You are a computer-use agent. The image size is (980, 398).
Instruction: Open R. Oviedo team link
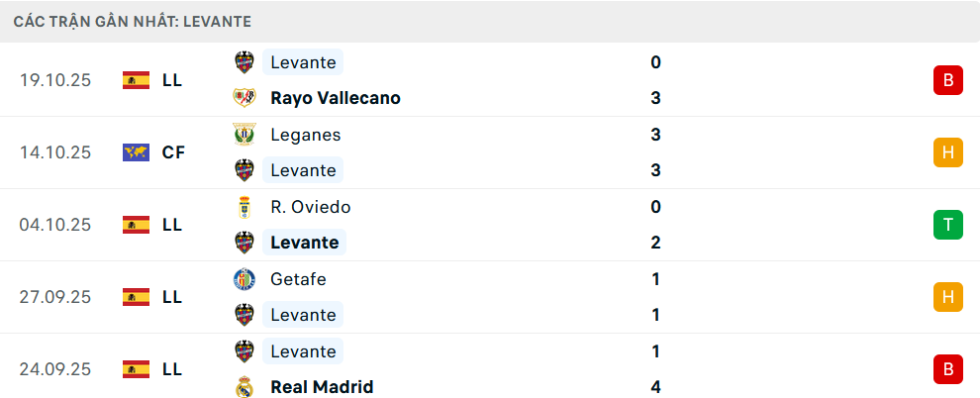coord(310,207)
